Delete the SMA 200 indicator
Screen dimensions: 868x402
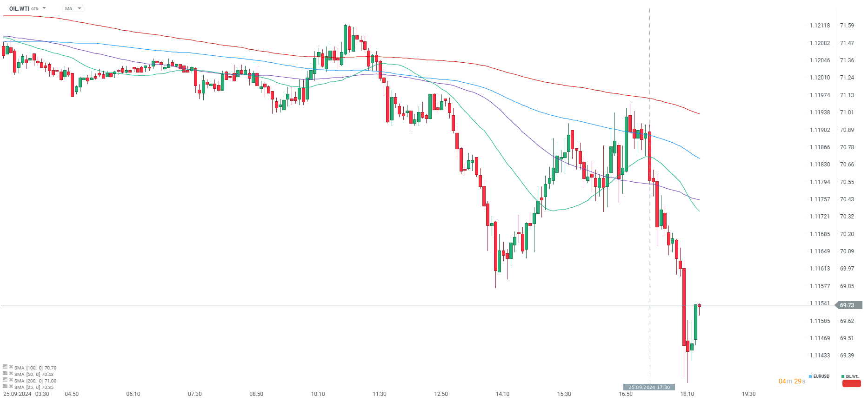[11, 380]
